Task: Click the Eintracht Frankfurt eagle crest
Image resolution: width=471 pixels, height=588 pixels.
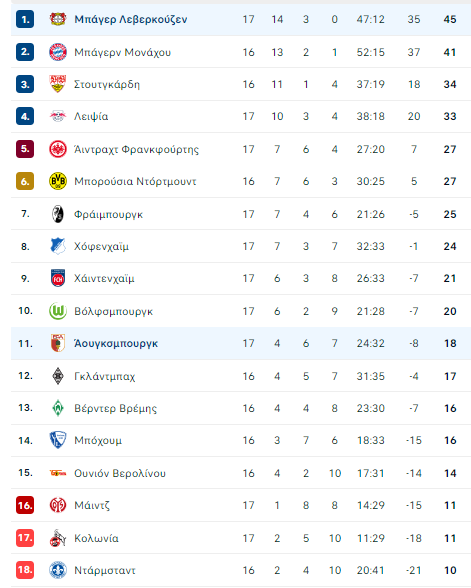Action: tap(58, 149)
